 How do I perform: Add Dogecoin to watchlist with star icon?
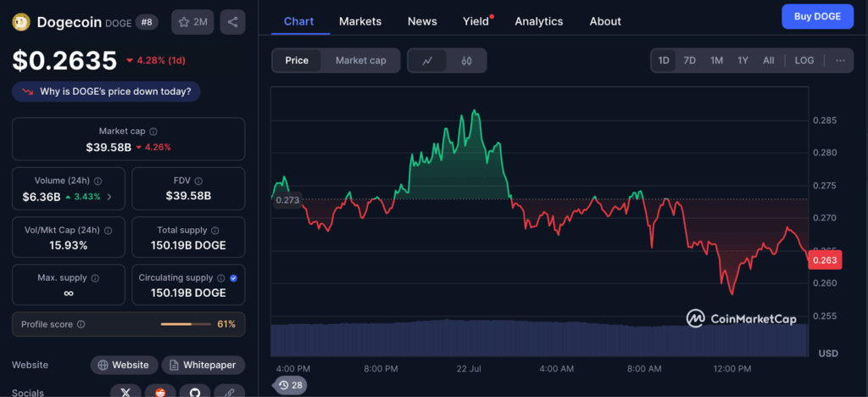[x=192, y=22]
